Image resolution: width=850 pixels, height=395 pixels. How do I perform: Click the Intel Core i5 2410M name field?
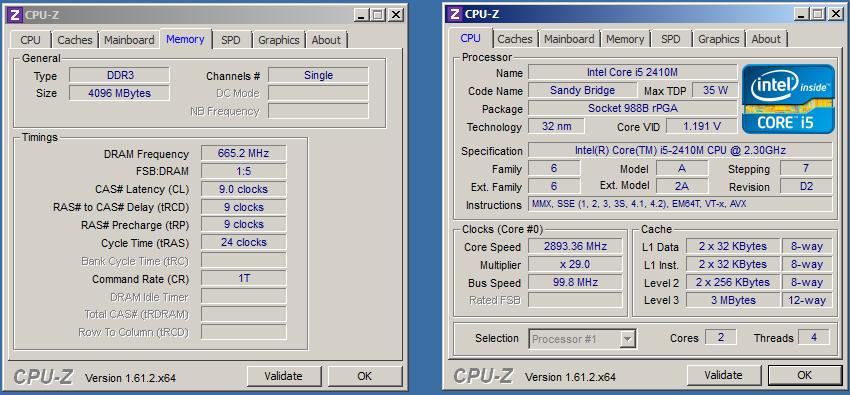[633, 72]
